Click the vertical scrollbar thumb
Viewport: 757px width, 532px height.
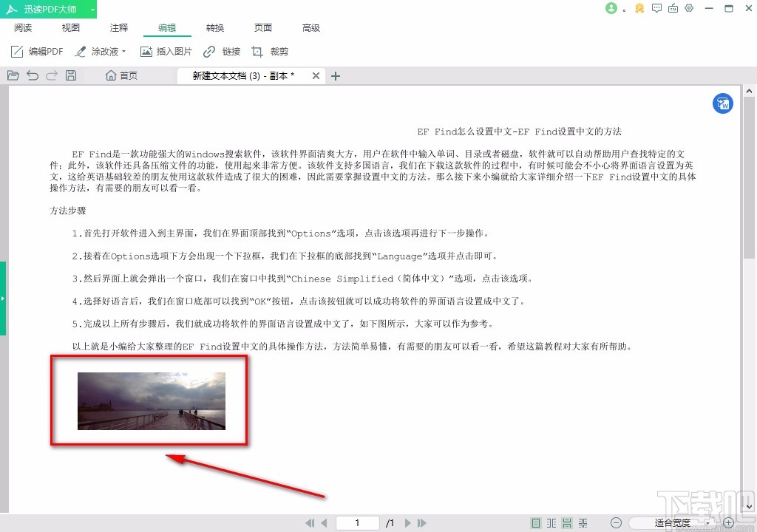point(750,179)
